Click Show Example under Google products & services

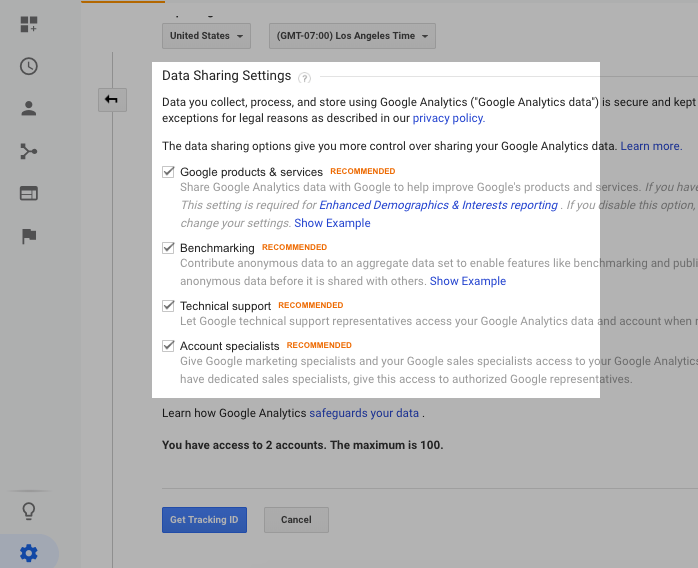pyautogui.click(x=332, y=223)
